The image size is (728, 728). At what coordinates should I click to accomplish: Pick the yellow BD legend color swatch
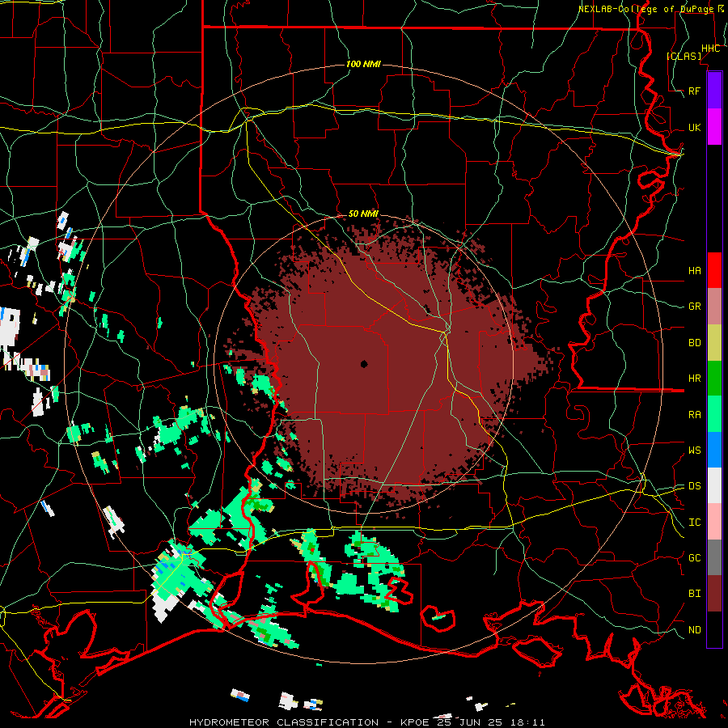coord(714,343)
